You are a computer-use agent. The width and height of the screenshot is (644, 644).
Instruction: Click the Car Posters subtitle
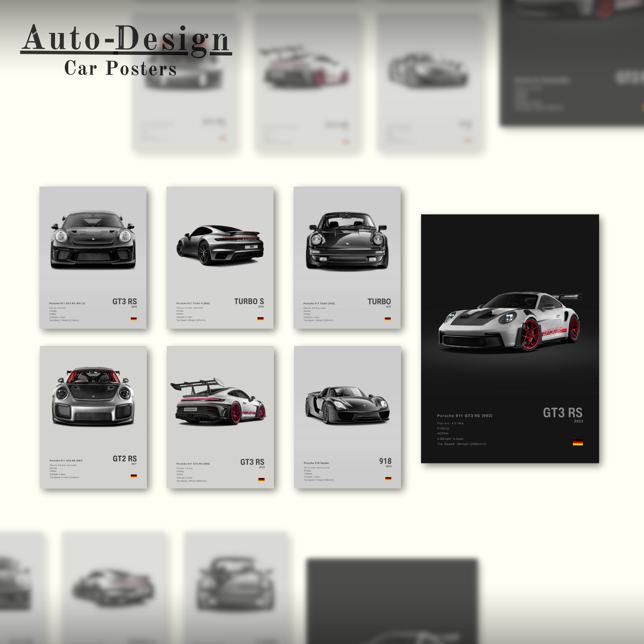pos(121,68)
